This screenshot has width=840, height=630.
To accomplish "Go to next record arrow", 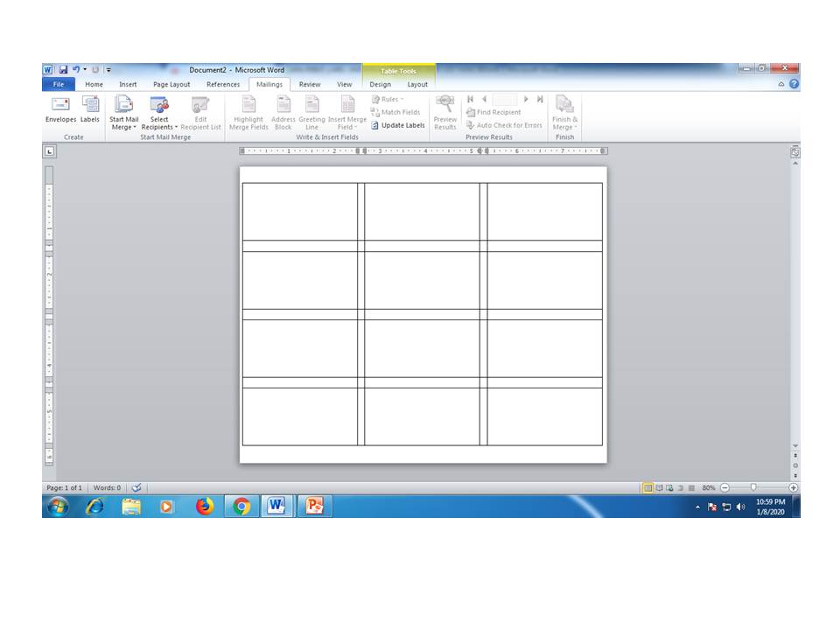I will pos(526,99).
